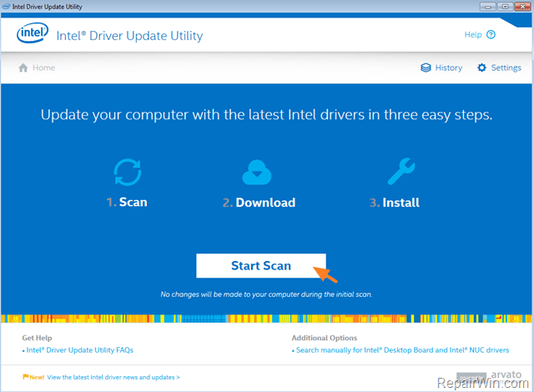Click the History stack icon
534x392 pixels.
pos(426,68)
